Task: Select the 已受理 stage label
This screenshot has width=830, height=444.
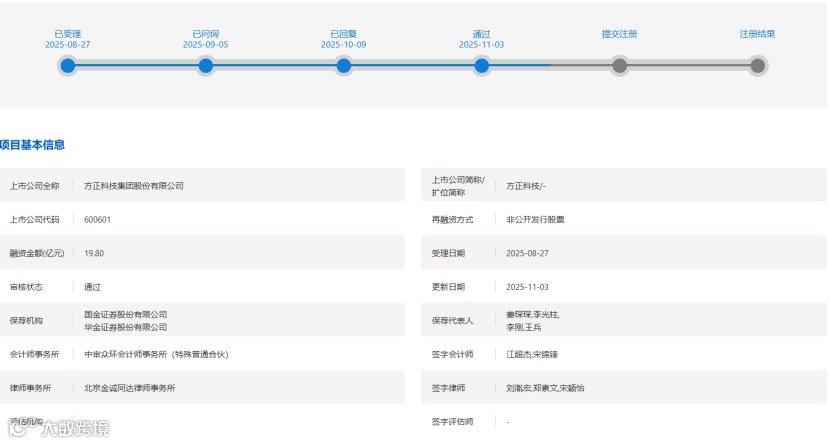Action: click(x=68, y=34)
